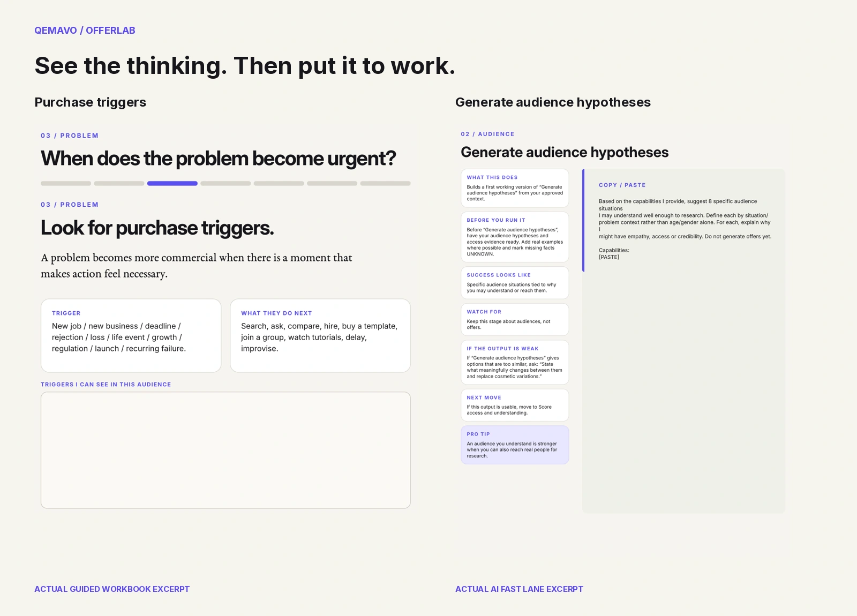Select the NEXT MOVE card

[515, 405]
